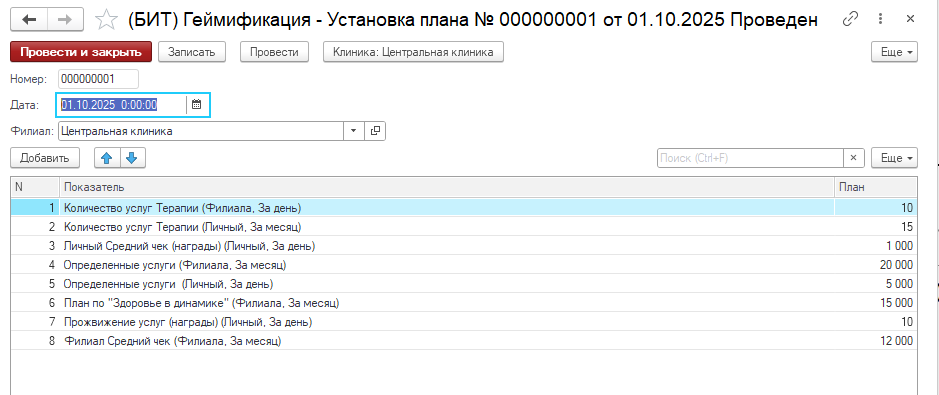Clear the search field with X
939x395 pixels.
(x=853, y=158)
